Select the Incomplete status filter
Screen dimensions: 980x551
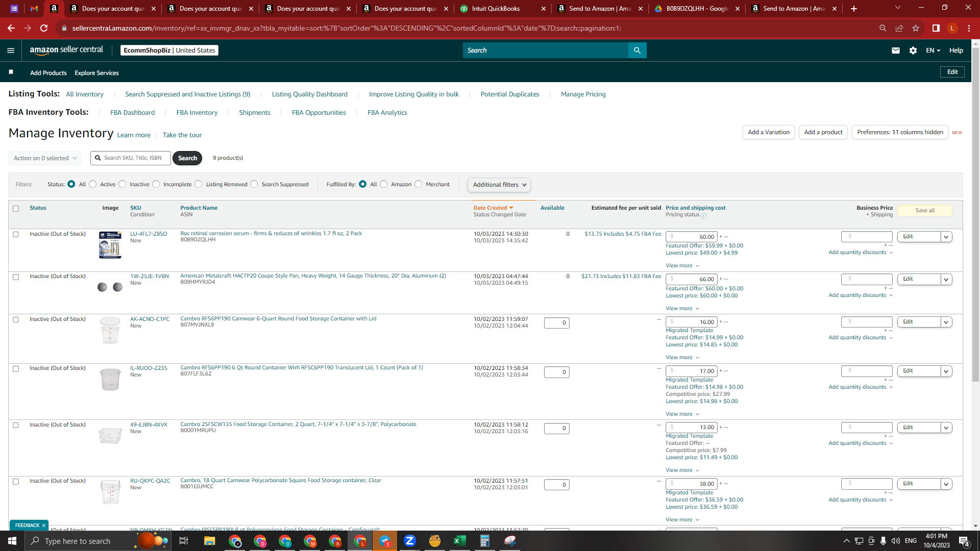click(x=156, y=184)
